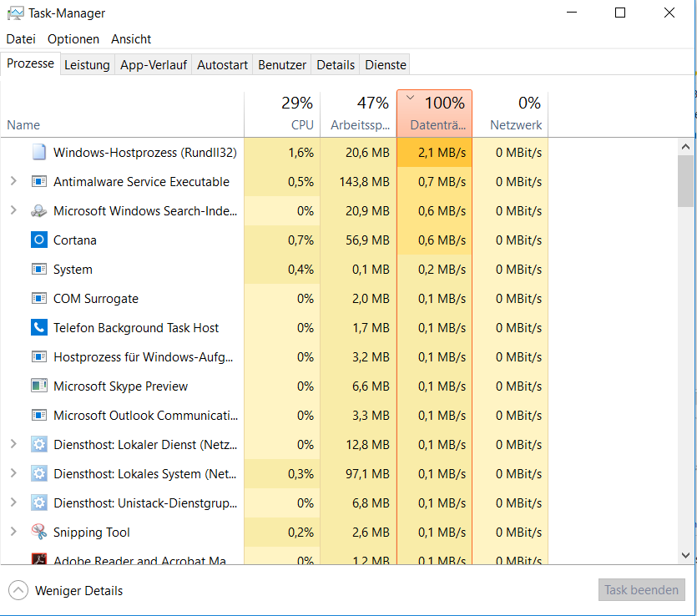Click the 1,6% CPU value

coord(301,153)
